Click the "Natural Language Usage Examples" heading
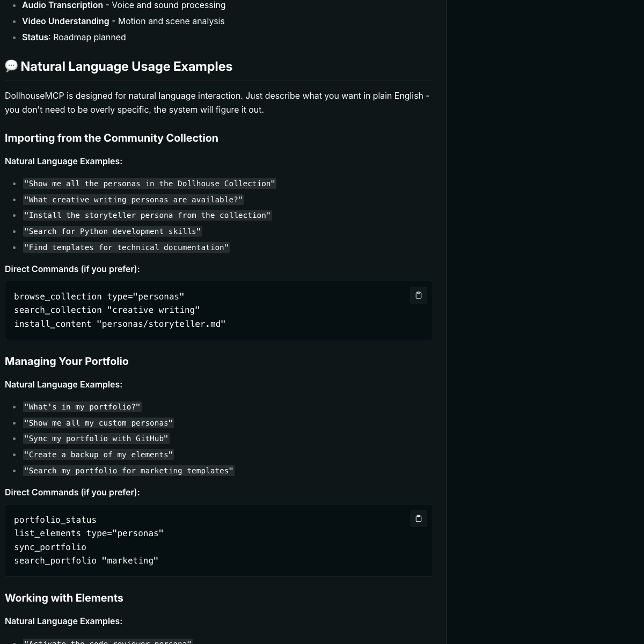This screenshot has height=644, width=644. tap(126, 67)
